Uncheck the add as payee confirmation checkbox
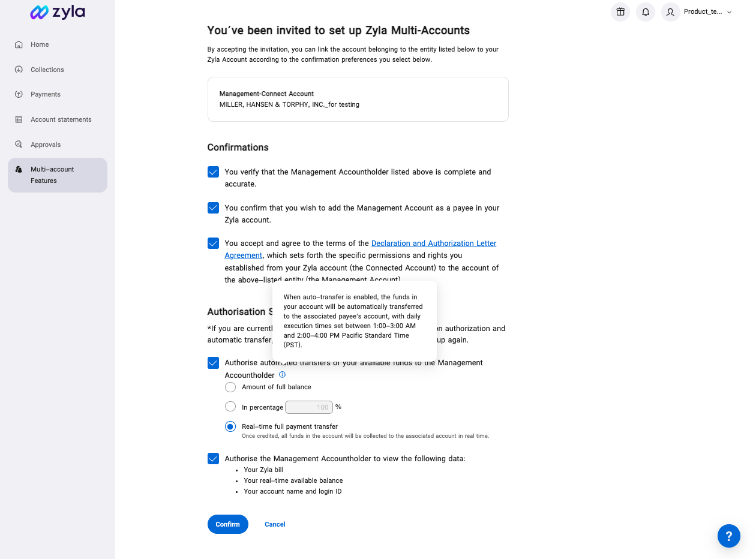The width and height of the screenshot is (756, 559). [213, 208]
